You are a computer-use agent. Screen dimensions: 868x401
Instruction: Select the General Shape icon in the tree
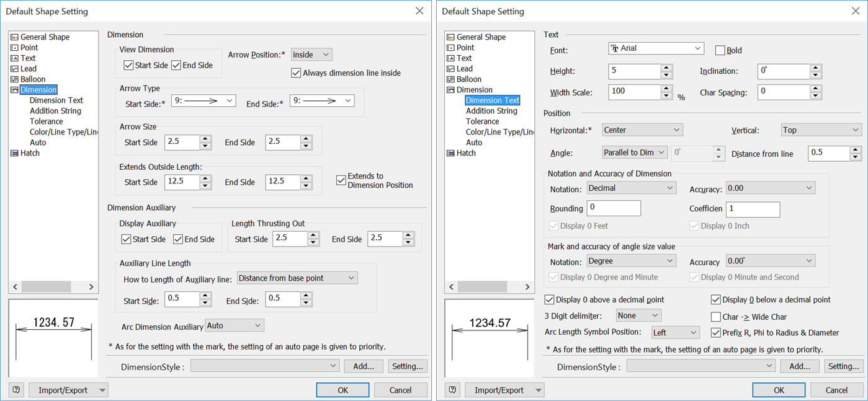[x=15, y=37]
